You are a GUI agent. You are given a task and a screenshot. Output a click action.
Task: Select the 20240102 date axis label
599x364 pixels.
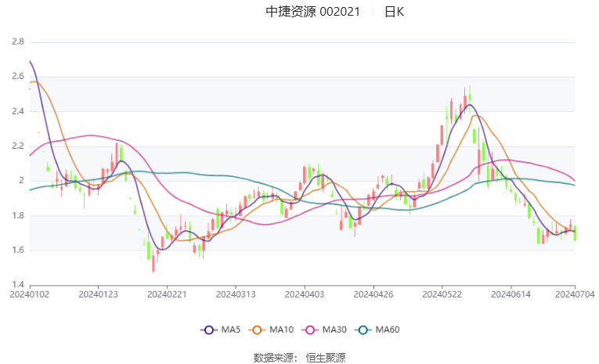pos(30,294)
